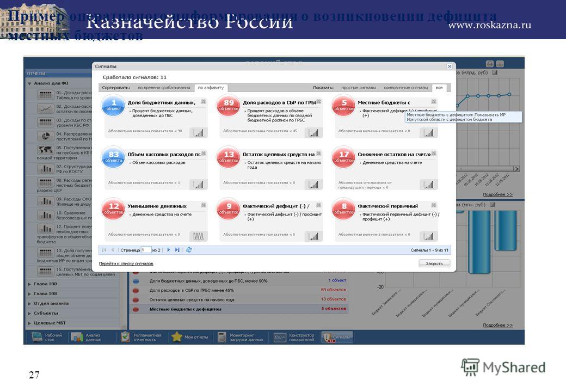
Task: Click corner icon of 'Доля бюджетных данных' card
Action: [x=204, y=102]
